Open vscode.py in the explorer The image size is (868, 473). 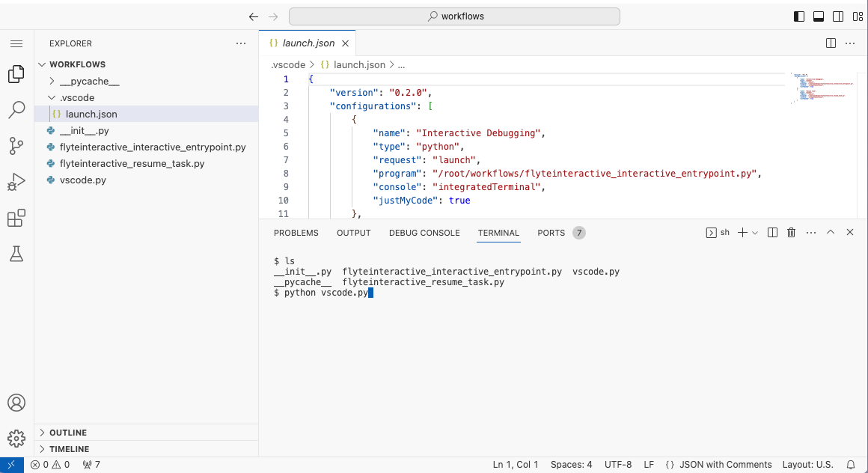[x=83, y=180]
